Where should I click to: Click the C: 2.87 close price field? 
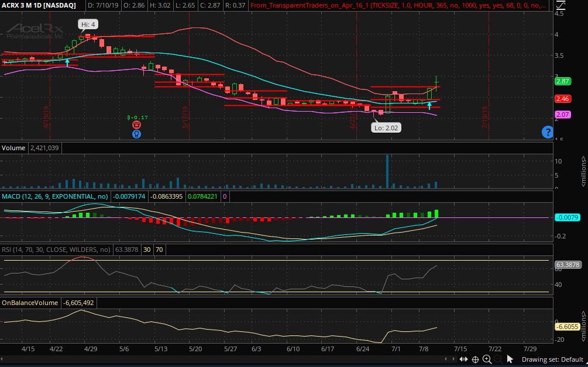(210, 5)
